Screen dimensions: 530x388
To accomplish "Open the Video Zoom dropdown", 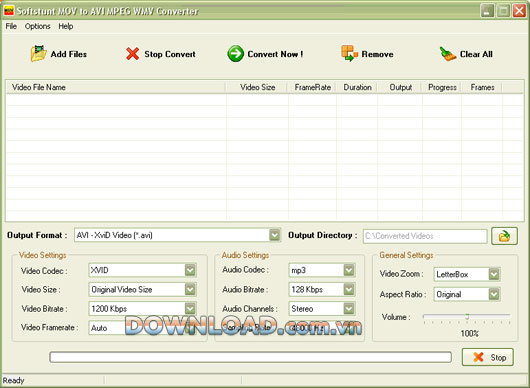I will click(x=494, y=274).
